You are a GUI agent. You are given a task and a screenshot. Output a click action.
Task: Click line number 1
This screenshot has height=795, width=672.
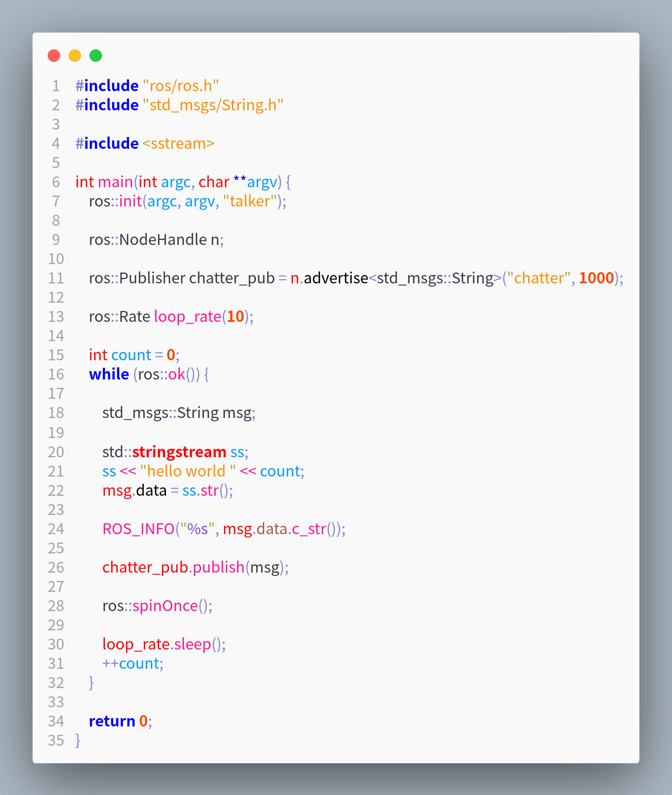[56, 86]
